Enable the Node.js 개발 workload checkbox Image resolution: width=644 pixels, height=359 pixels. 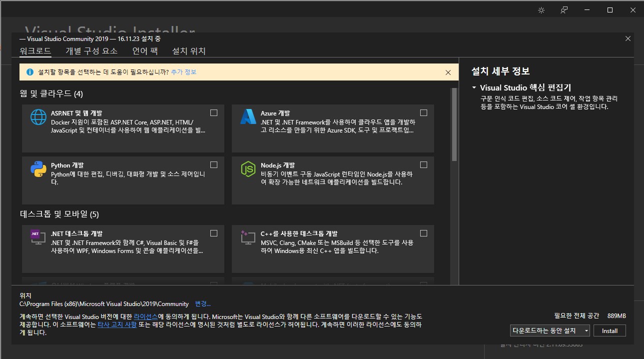point(424,164)
